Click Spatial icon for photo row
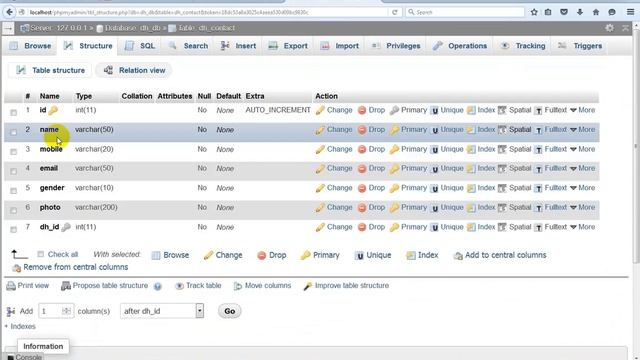This screenshot has height=360, width=640. [x=502, y=208]
